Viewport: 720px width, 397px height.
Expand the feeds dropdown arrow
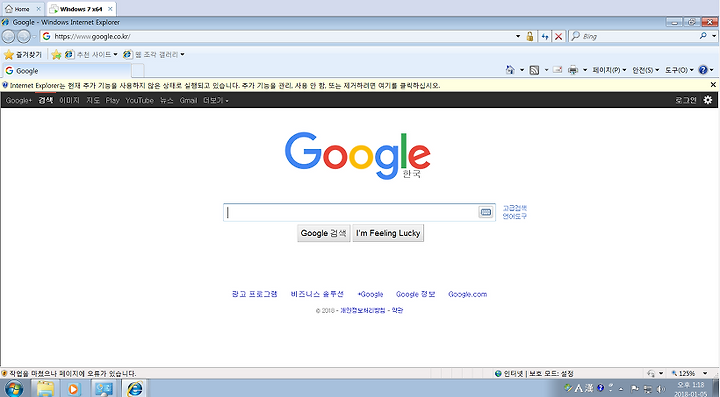click(546, 70)
